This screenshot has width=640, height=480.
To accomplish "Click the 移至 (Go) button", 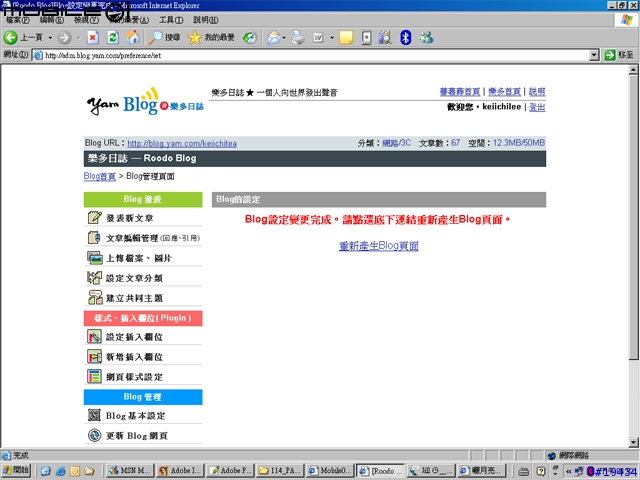I will tap(620, 55).
